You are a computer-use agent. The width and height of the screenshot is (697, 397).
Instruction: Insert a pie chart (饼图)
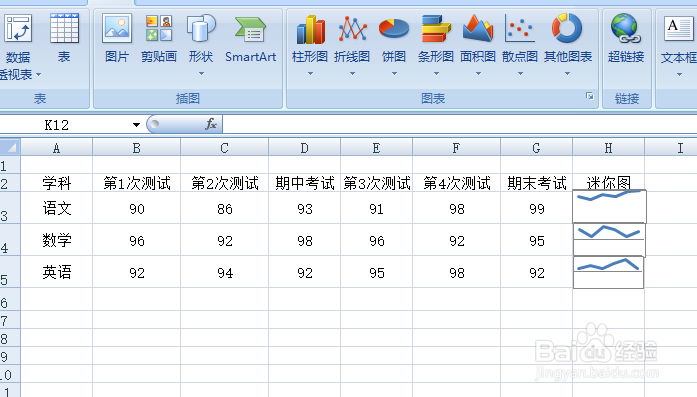(x=394, y=44)
